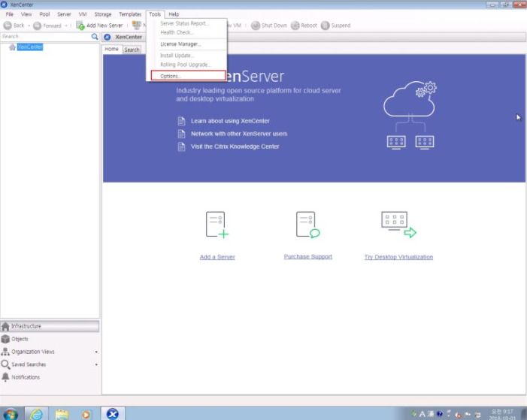The height and width of the screenshot is (420, 527).
Task: Click the Forward navigation arrow icon
Action: pyautogui.click(x=38, y=26)
